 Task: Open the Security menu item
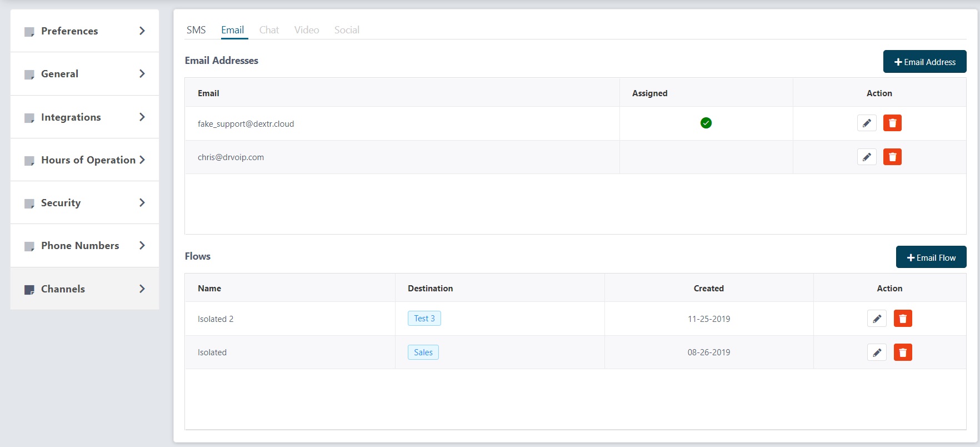pos(84,202)
